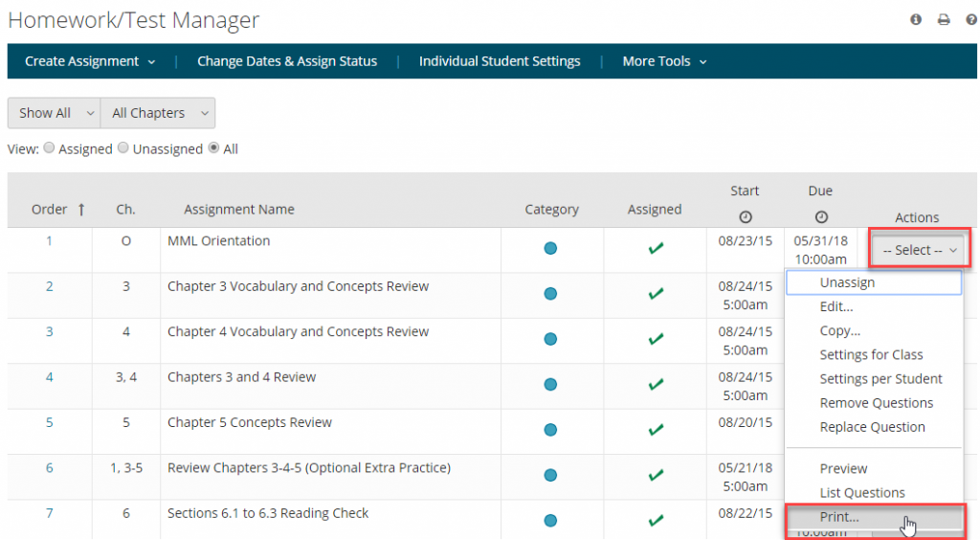Click the category dot for MML Orientation

click(x=550, y=249)
